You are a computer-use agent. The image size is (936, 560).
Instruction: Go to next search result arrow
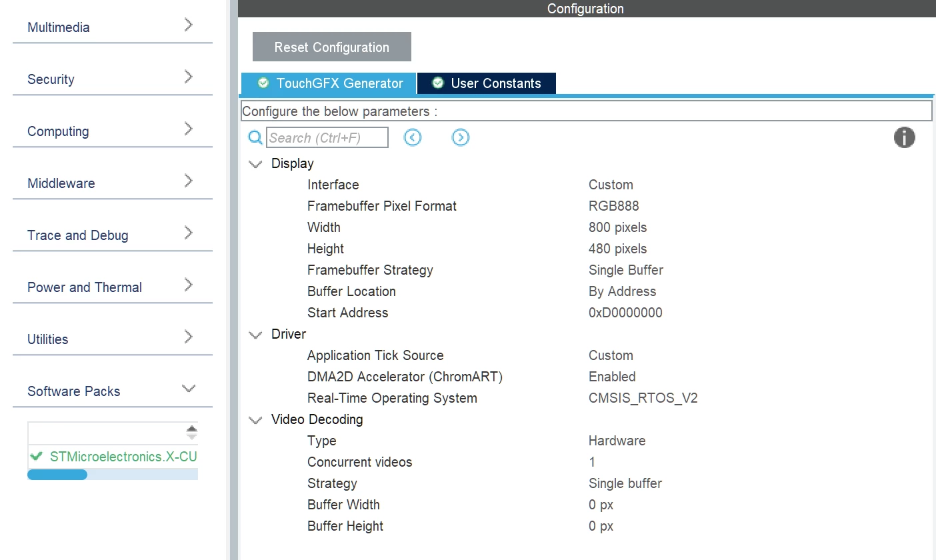point(460,137)
